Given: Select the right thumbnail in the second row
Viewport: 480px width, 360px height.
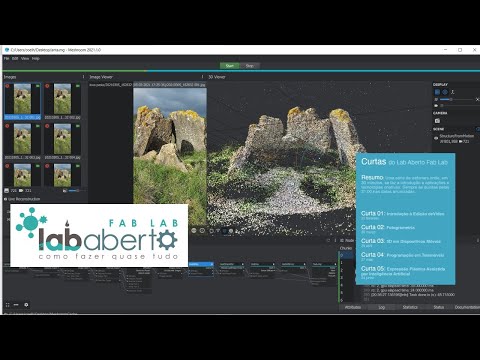Looking at the screenshot, I should [x=62, y=141].
